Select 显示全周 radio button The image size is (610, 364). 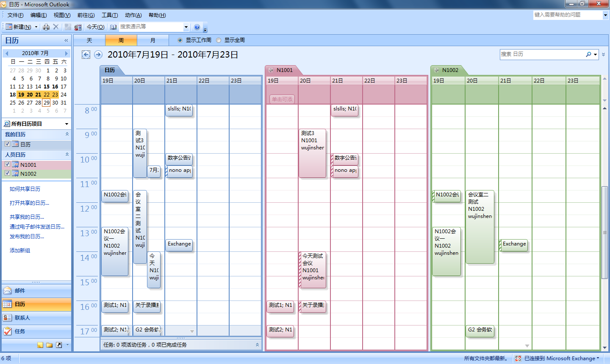pos(219,40)
